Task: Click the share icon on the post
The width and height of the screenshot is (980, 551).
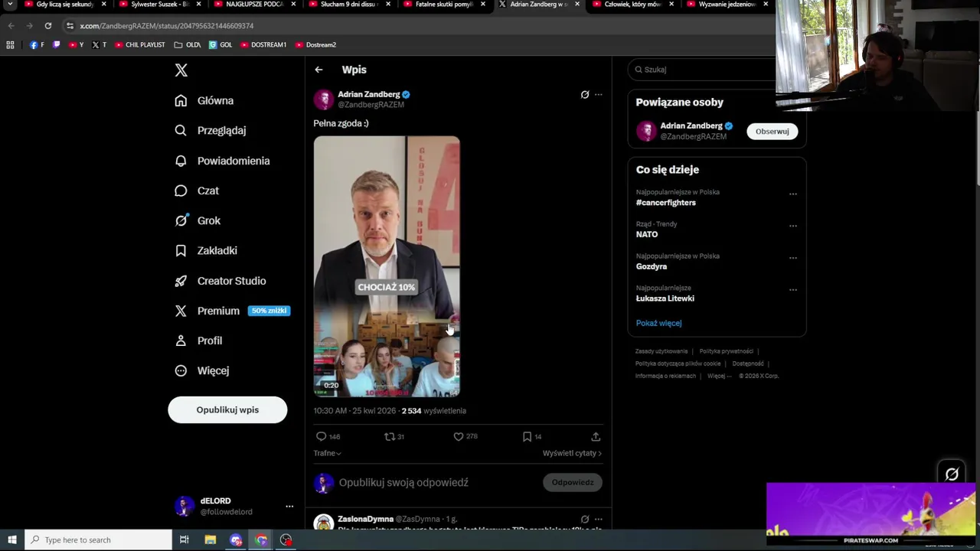Action: click(x=596, y=436)
